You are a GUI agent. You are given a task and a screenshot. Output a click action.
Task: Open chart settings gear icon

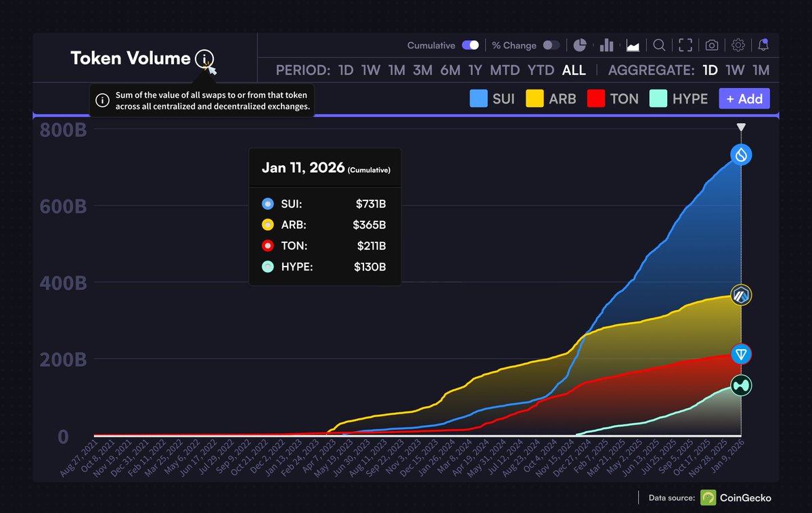(738, 45)
